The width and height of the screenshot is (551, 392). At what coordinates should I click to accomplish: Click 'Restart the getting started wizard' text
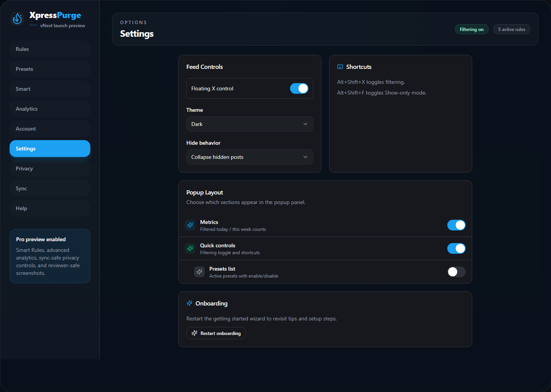click(261, 318)
